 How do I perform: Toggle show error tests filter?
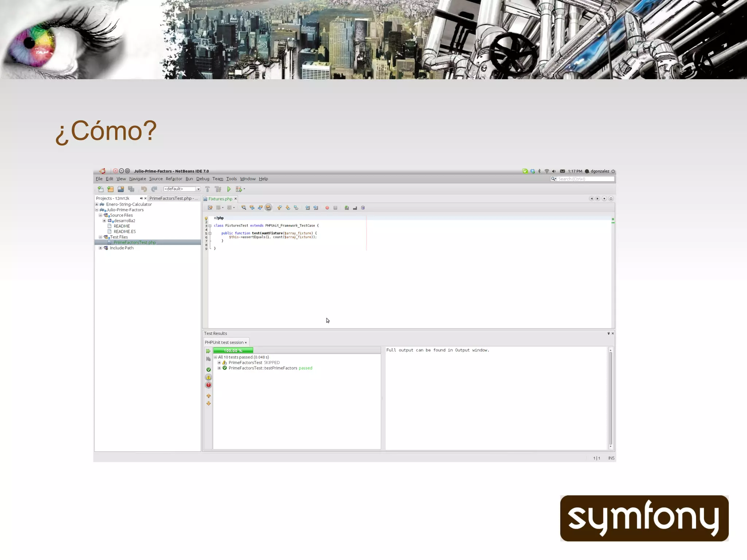[x=209, y=385]
